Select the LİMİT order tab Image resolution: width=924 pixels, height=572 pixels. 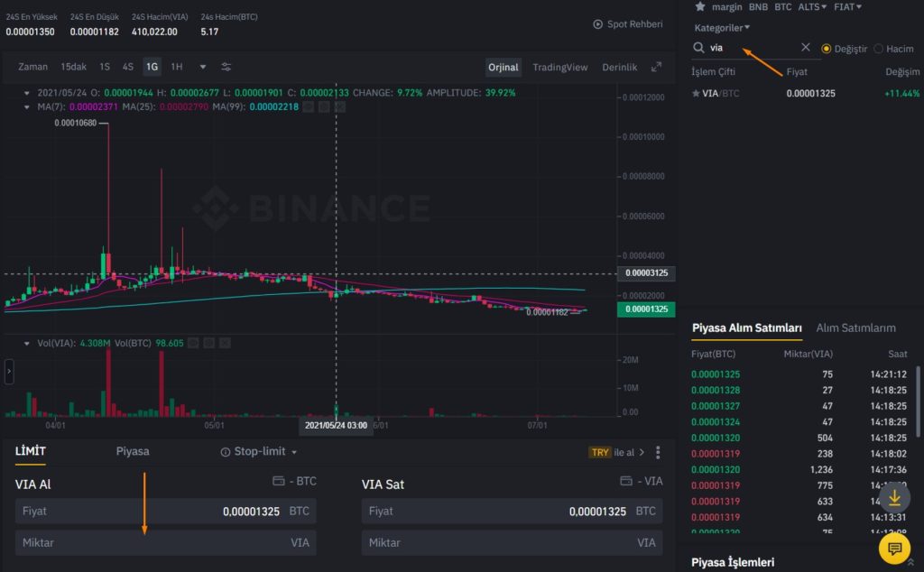tap(30, 451)
